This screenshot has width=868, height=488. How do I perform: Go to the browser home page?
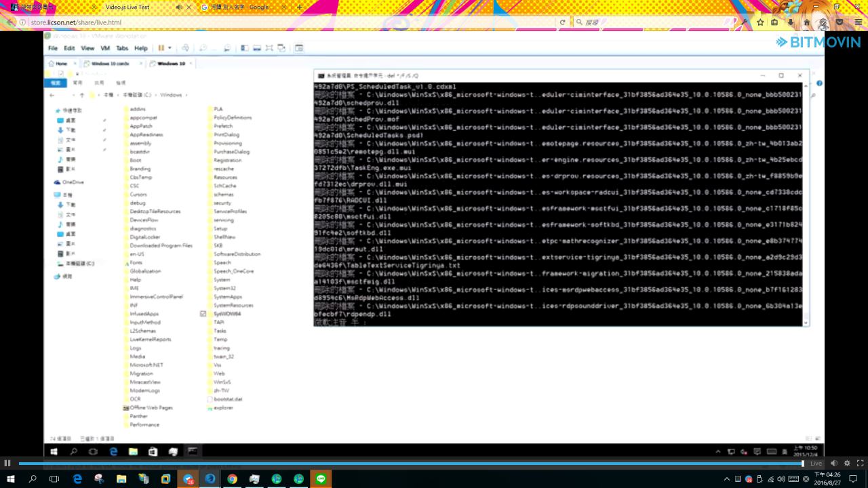tap(806, 22)
